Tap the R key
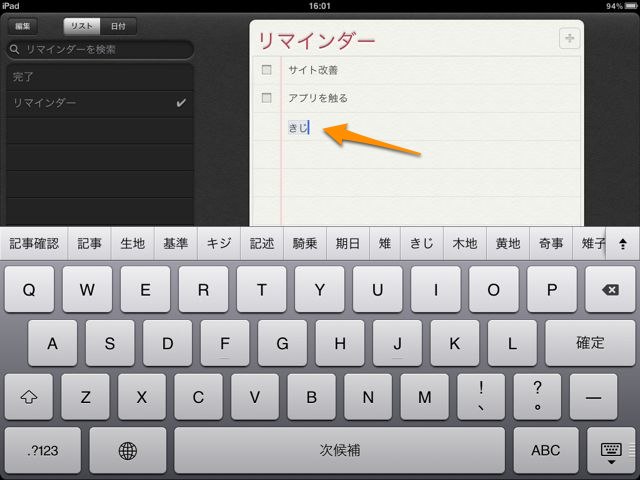Image resolution: width=640 pixels, height=480 pixels. (x=203, y=290)
